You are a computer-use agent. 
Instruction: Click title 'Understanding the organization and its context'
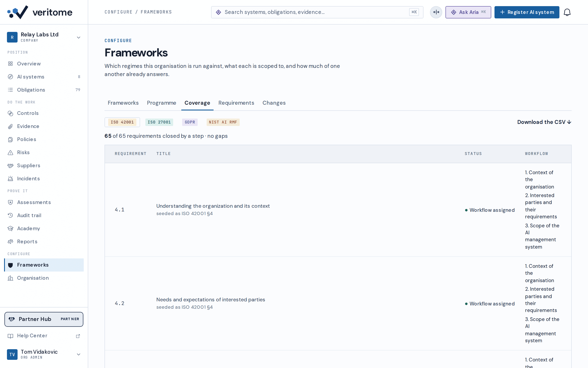213,206
